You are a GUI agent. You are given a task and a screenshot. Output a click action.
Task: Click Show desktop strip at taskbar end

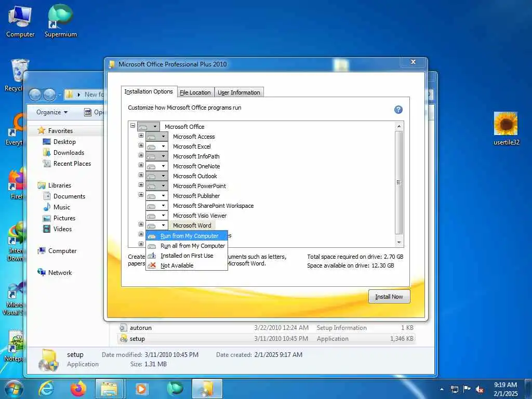[529, 389]
